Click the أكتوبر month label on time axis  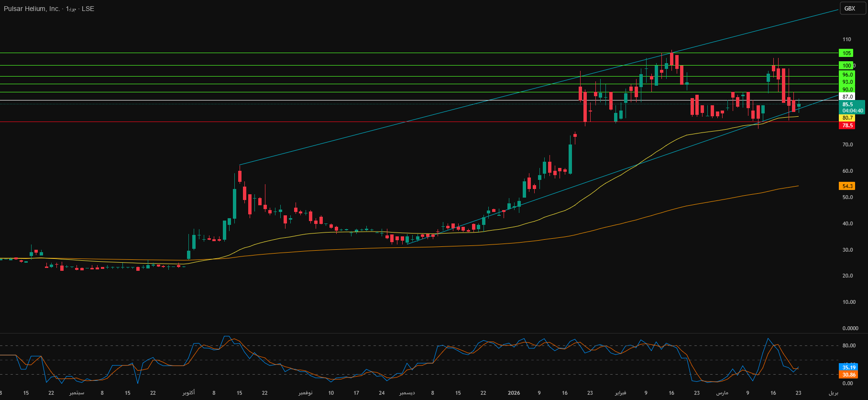click(x=188, y=393)
